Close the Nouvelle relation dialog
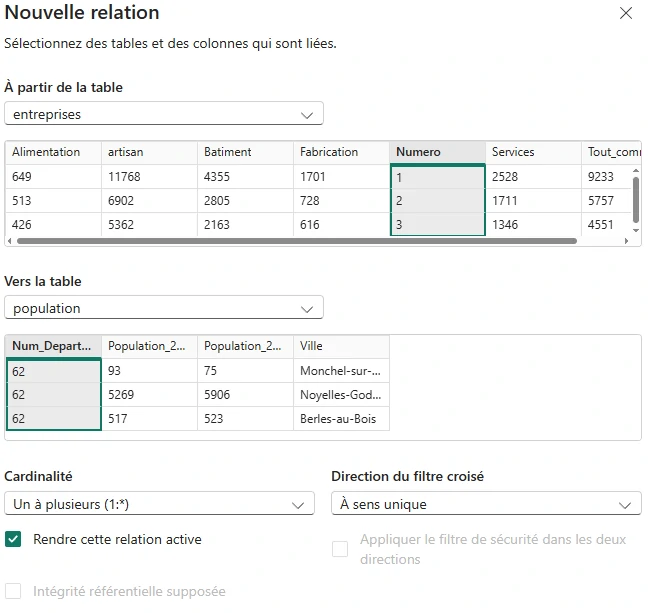Viewport: 656px width, 613px height. (x=626, y=14)
